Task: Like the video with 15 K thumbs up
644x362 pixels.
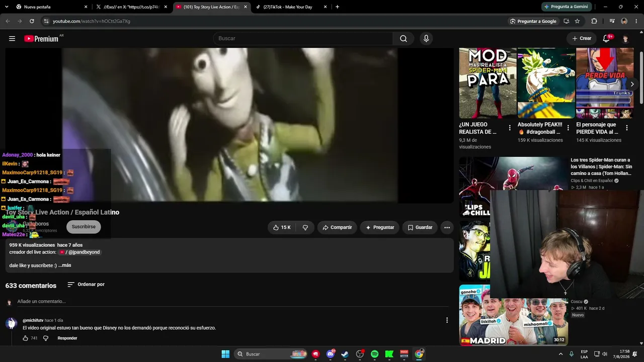Action: 282,227
